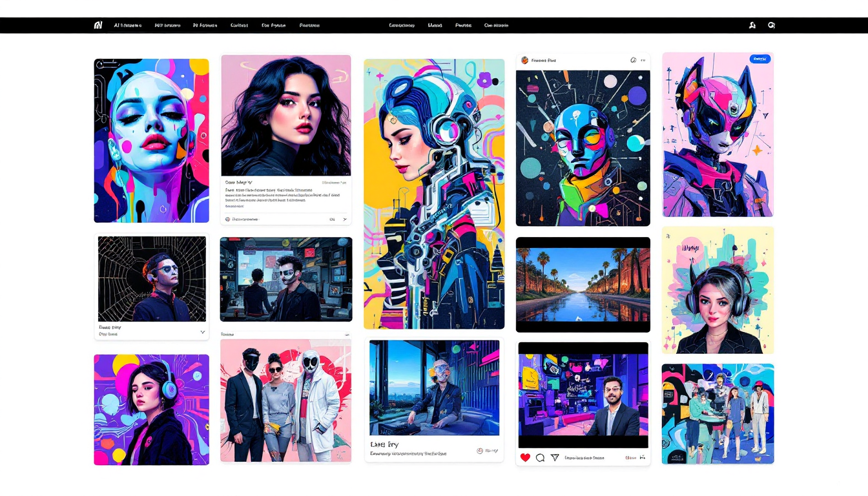This screenshot has width=868, height=496.
Task: Open the palm tree canal reflection image
Action: click(x=583, y=284)
